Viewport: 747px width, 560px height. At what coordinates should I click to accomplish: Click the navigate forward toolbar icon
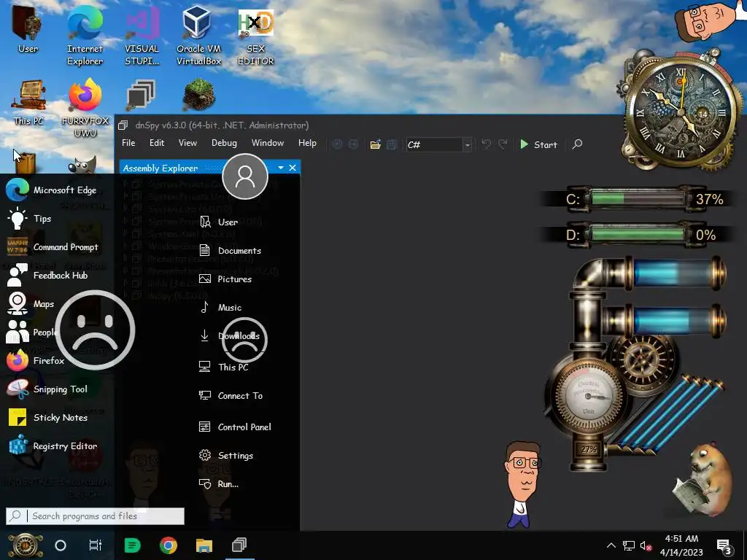354,144
